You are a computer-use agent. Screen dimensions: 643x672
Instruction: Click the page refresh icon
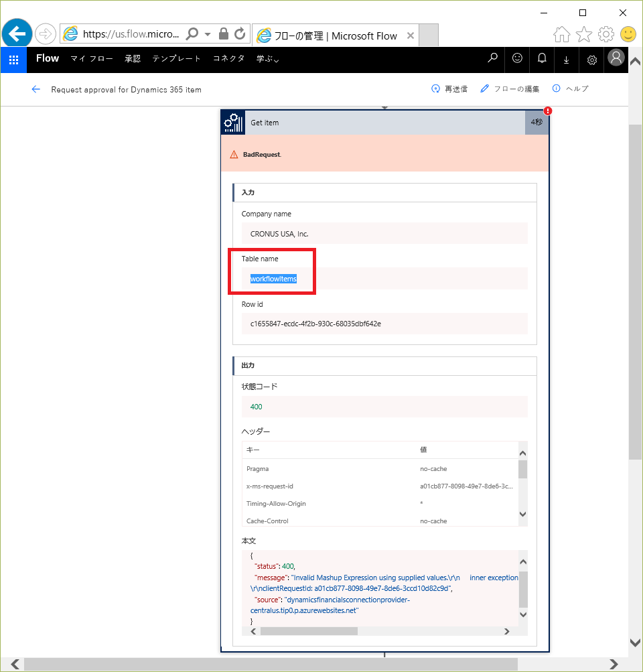pos(240,33)
